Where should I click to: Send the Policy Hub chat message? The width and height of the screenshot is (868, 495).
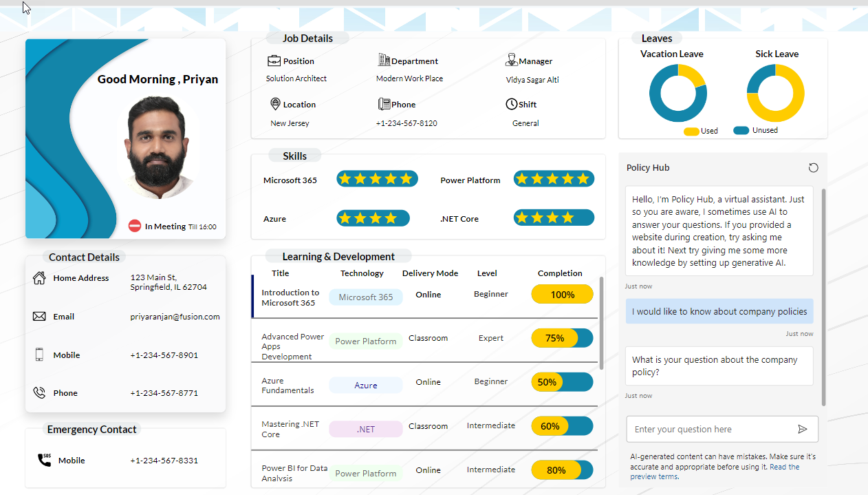802,429
